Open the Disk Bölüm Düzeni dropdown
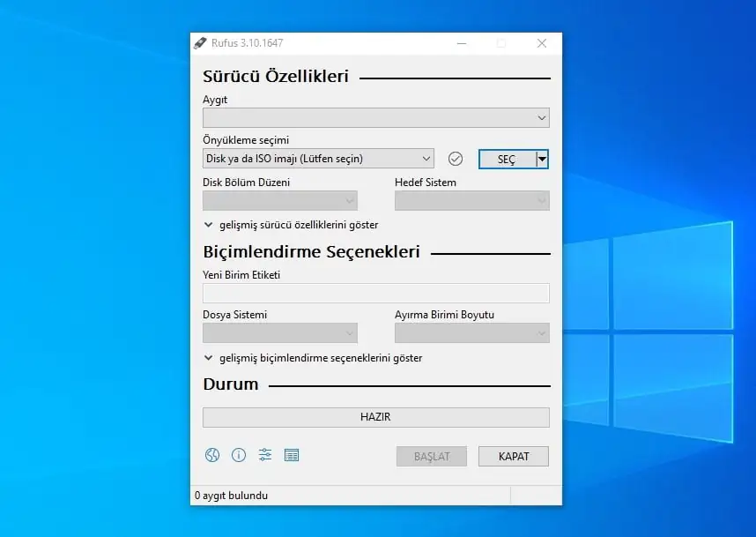 tap(279, 200)
